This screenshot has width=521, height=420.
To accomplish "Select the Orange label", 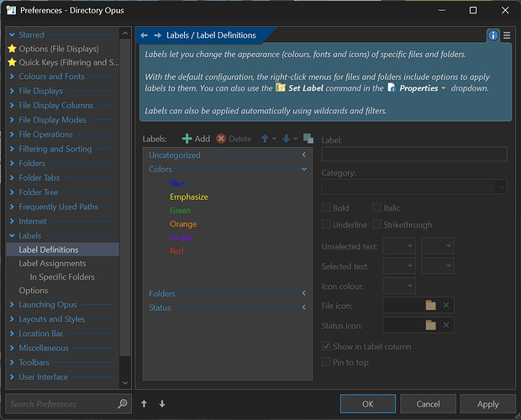I will tap(183, 224).
